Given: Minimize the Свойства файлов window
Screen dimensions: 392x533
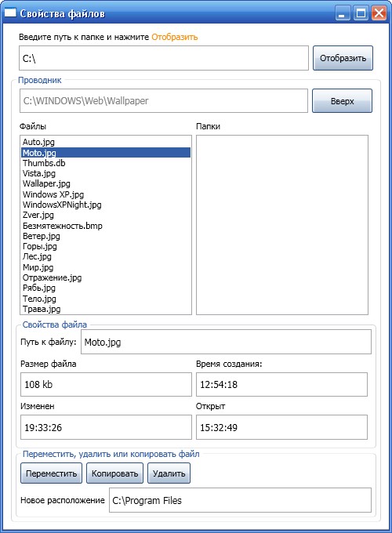Looking at the screenshot, I should 343,13.
